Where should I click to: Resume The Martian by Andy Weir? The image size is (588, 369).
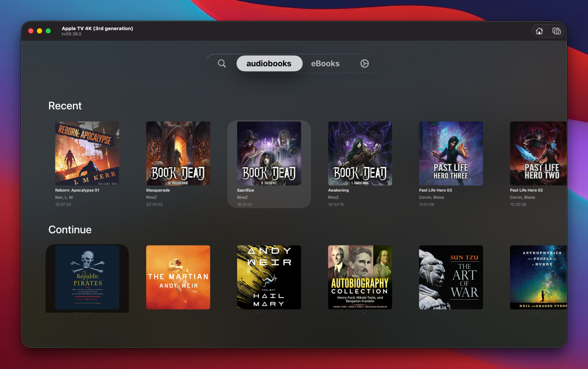(x=178, y=278)
